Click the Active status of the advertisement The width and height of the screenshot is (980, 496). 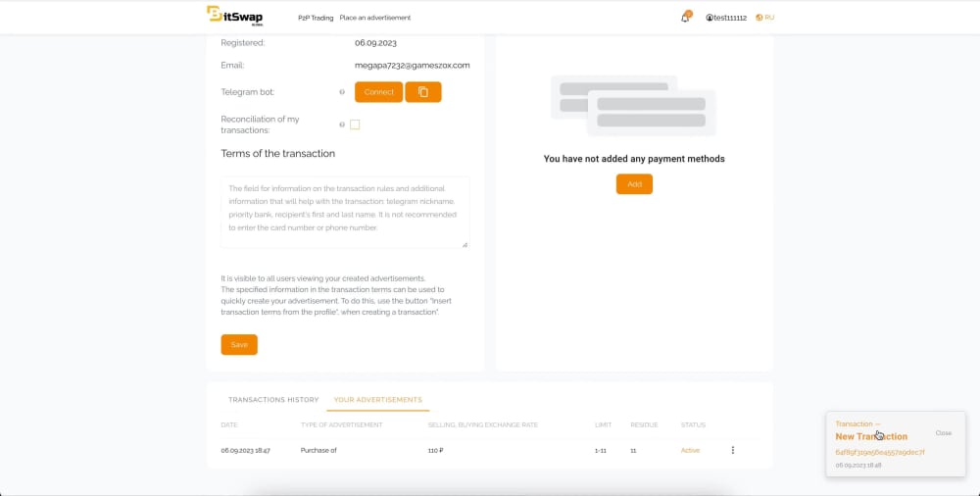tap(690, 450)
